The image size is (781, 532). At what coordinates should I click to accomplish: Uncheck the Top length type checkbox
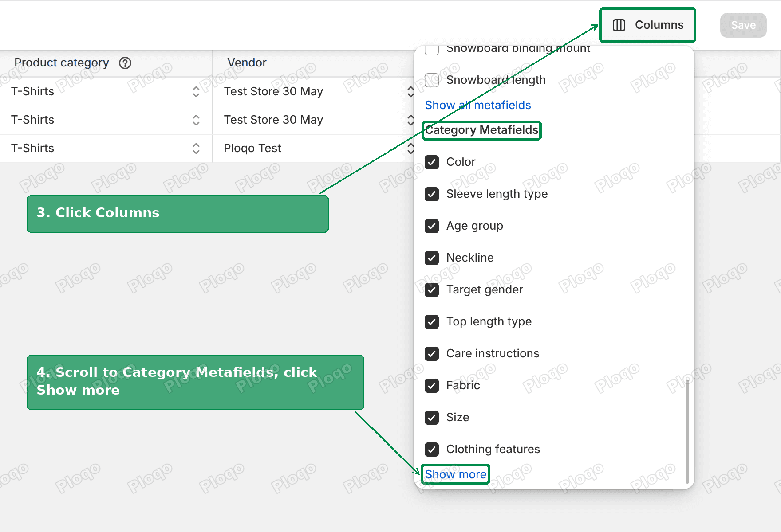point(432,322)
